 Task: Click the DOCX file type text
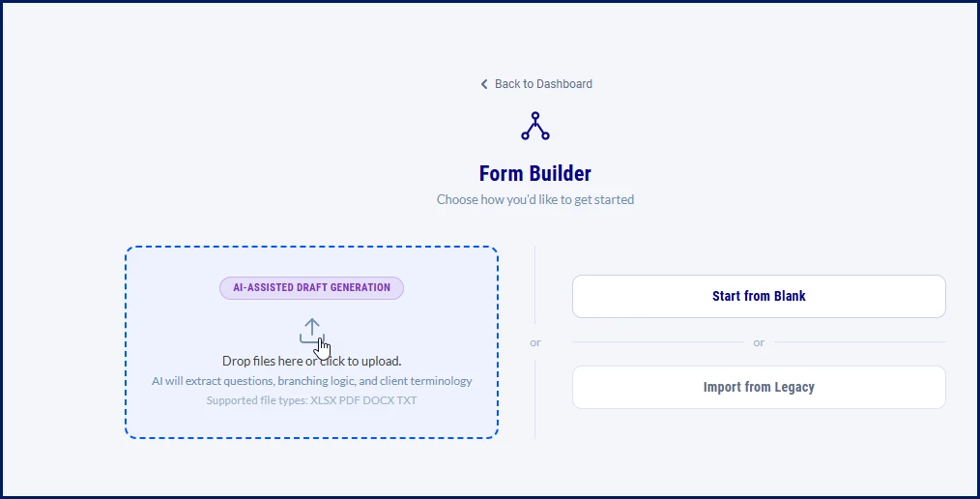tap(378, 400)
